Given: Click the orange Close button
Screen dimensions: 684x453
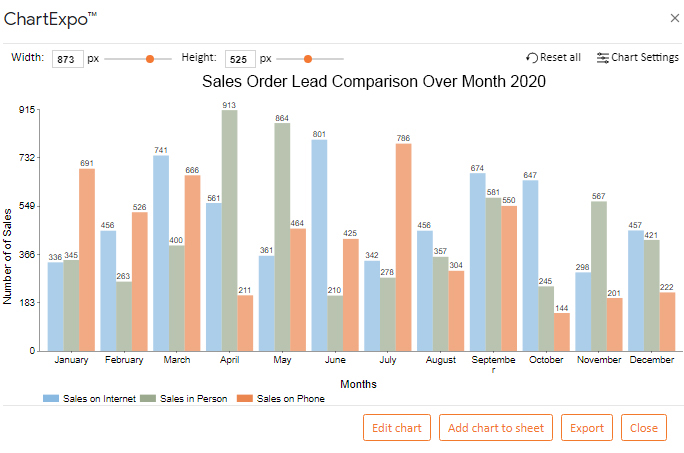Looking at the screenshot, I should 644,428.
